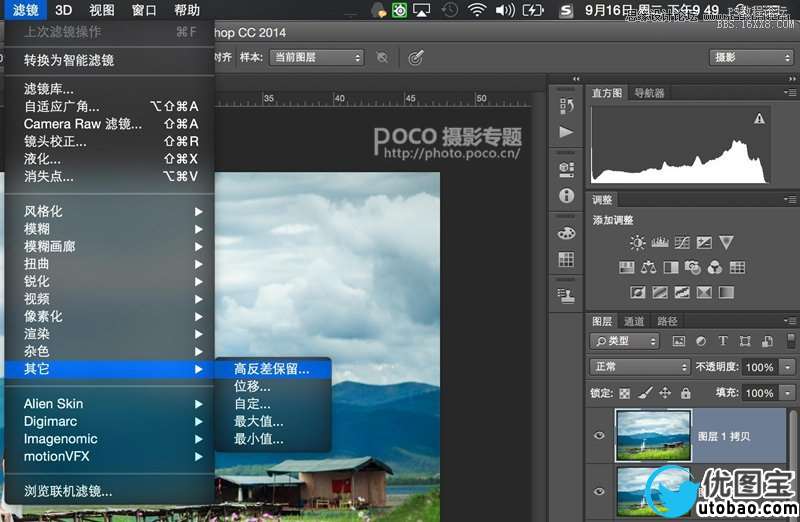Click the opacity 100% value field
Screen dimensions: 800x522
click(760, 367)
